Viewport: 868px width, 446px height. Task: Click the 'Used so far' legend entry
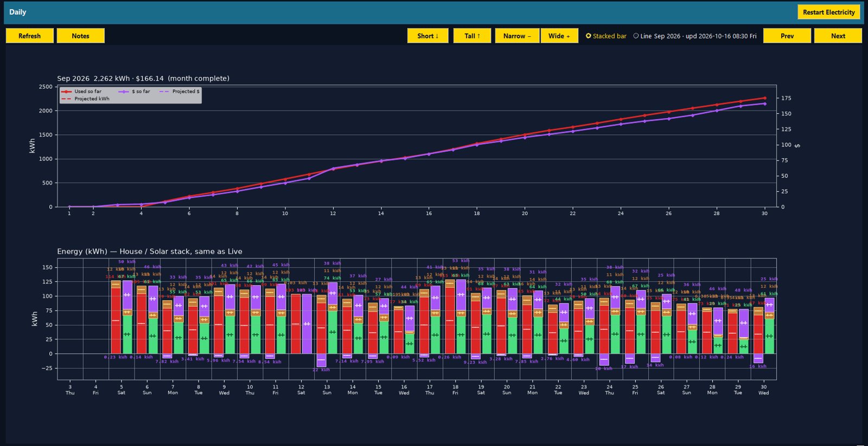81,92
